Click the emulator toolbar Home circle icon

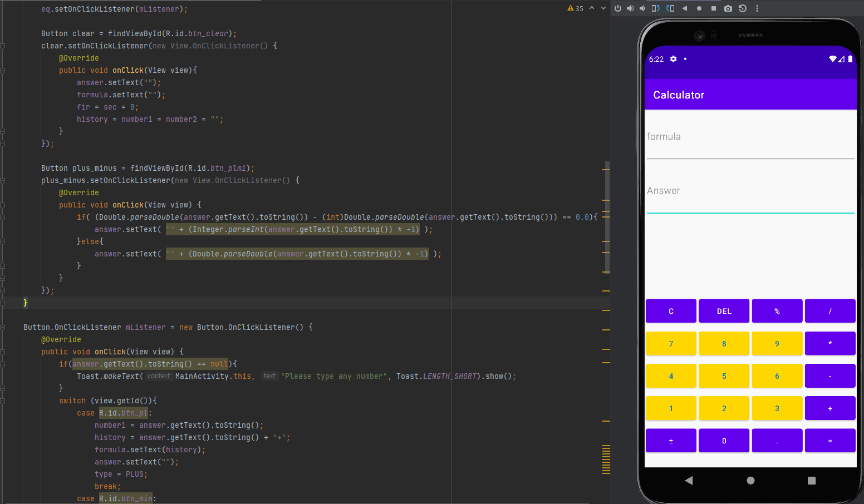click(699, 8)
